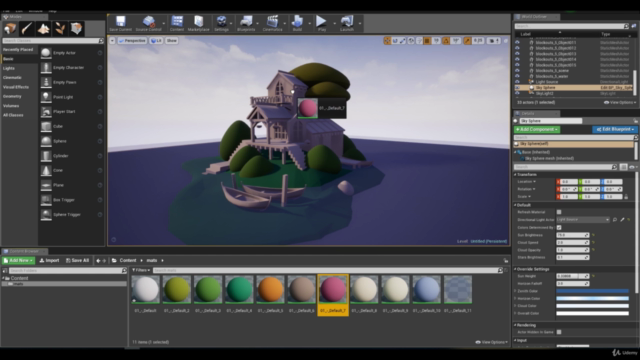Click browse-to-asset icon beside Light Source
Viewport: 640px width, 360px height.
(x=615, y=220)
